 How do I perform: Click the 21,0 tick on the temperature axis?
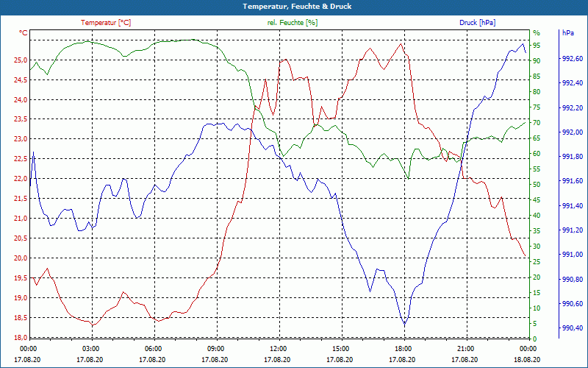(21, 219)
